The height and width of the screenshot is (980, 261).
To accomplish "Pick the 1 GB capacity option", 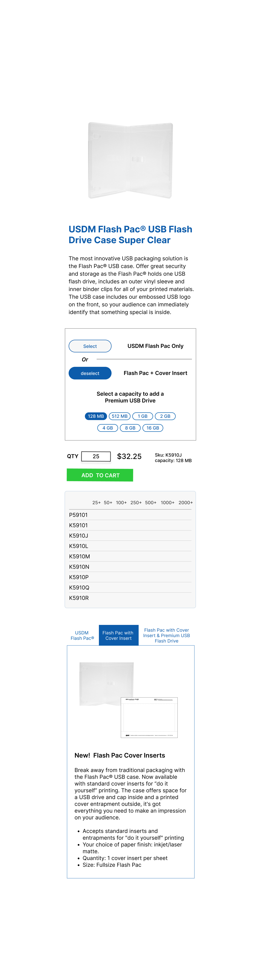I will coord(143,416).
